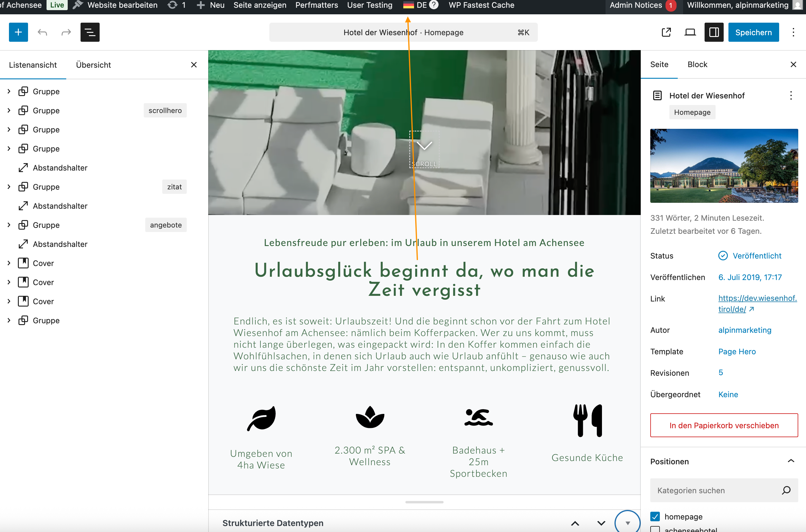Screen dimensions: 806x532
Task: Check the achenseehotel category checkbox
Action: pos(655,529)
